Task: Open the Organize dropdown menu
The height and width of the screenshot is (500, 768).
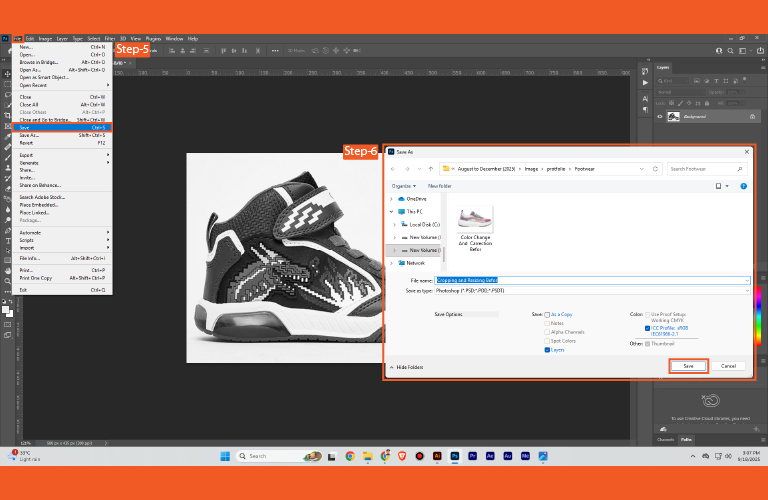Action: coord(404,186)
